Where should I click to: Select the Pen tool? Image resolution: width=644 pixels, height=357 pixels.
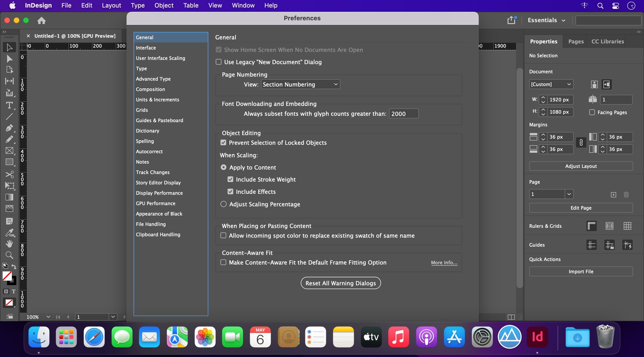pos(9,128)
